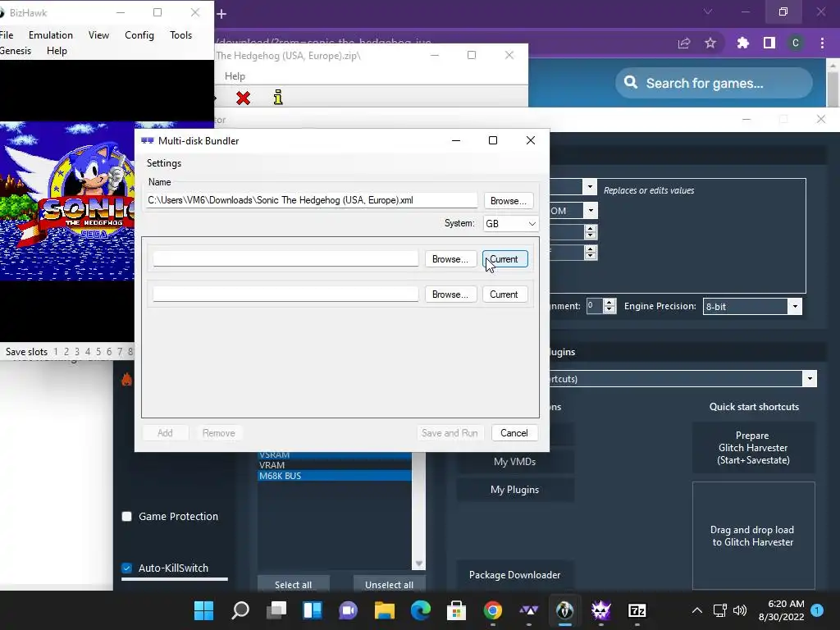This screenshot has width=840, height=630.
Task: Open Chrome three-dot menu
Action: coord(822,43)
